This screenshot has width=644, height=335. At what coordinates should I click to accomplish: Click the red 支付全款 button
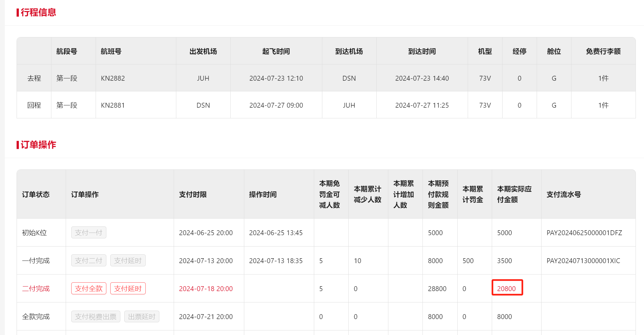pos(88,288)
